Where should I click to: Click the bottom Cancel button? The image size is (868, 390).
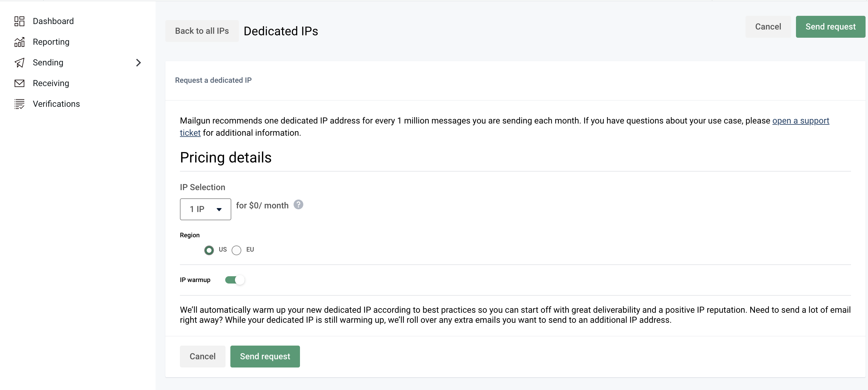202,356
